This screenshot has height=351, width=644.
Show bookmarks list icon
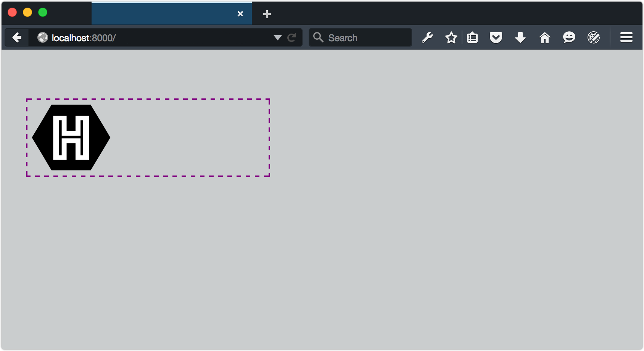click(x=472, y=37)
